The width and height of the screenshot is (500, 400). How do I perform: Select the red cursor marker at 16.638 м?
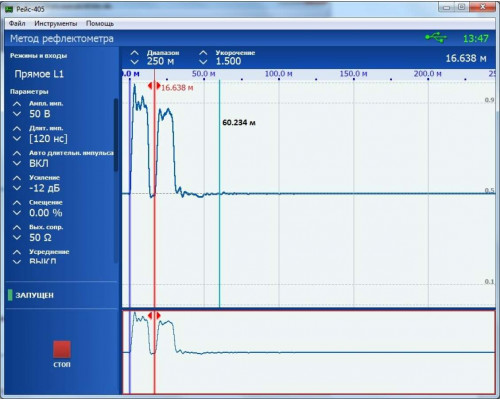pos(154,86)
